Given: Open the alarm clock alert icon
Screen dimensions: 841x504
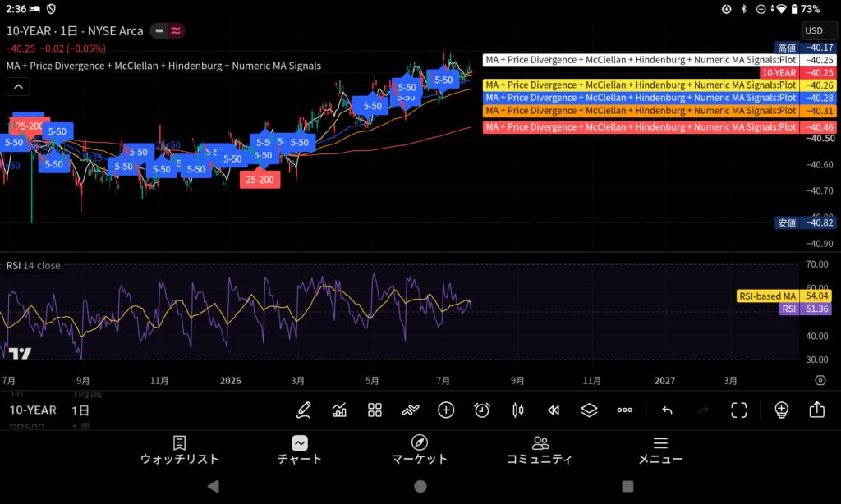Looking at the screenshot, I should coord(481,410).
